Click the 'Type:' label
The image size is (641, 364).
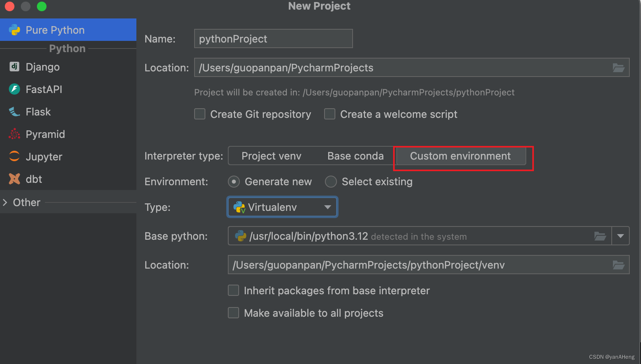click(x=157, y=207)
